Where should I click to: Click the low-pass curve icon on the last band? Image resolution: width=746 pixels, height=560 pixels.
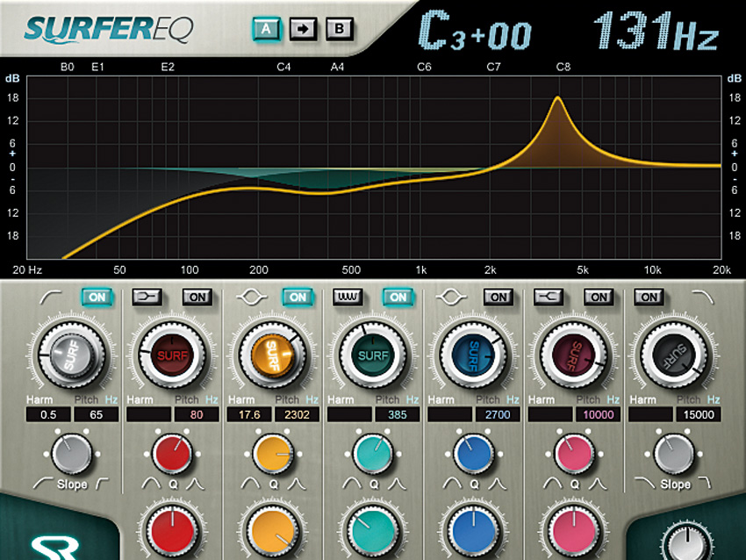coord(703,298)
